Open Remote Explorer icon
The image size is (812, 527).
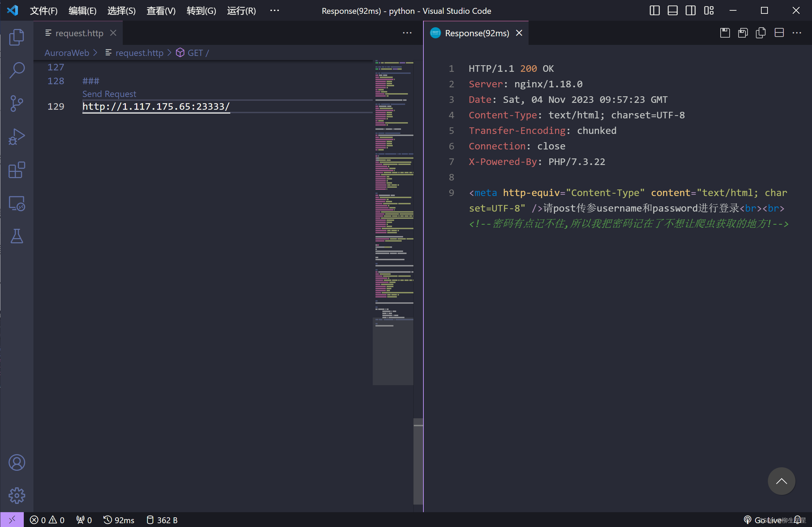click(17, 203)
